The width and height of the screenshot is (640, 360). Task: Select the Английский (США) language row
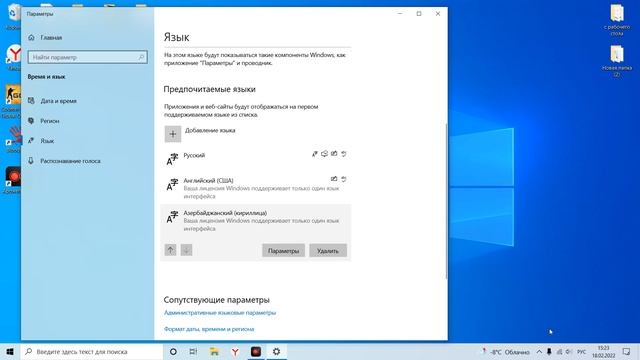pos(256,188)
